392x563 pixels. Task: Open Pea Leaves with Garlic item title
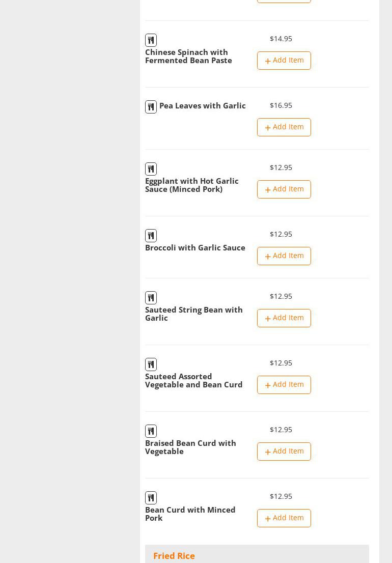pyautogui.click(x=202, y=106)
